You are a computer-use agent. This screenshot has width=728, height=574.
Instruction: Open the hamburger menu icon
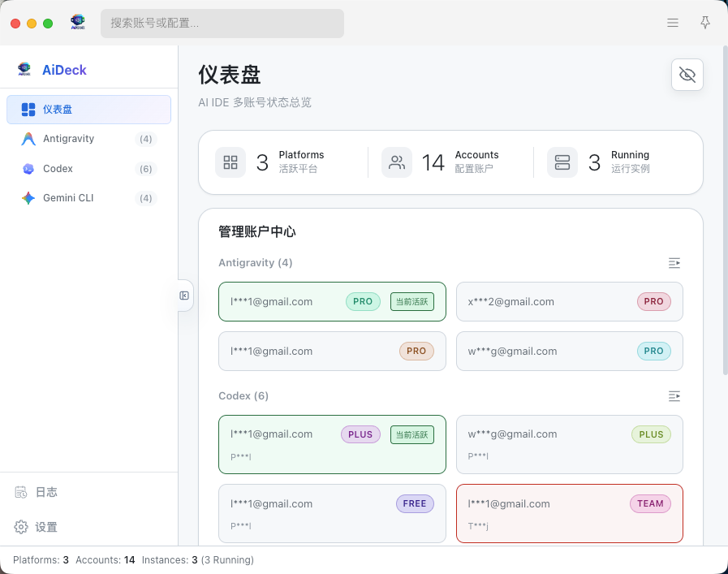673,23
